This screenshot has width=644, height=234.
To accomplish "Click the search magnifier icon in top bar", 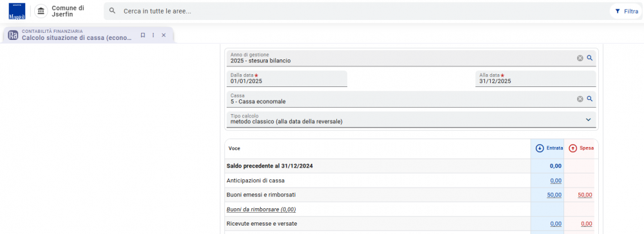I will 112,11.
